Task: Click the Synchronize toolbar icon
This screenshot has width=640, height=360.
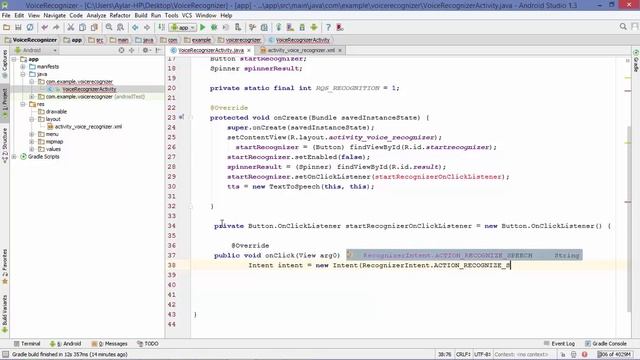Action: pyautogui.click(x=30, y=27)
